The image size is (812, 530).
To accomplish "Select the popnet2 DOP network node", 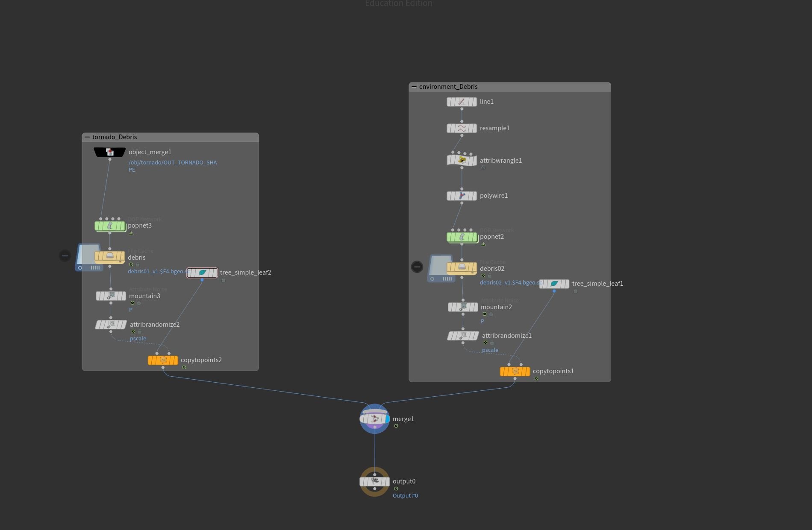I will coord(462,237).
